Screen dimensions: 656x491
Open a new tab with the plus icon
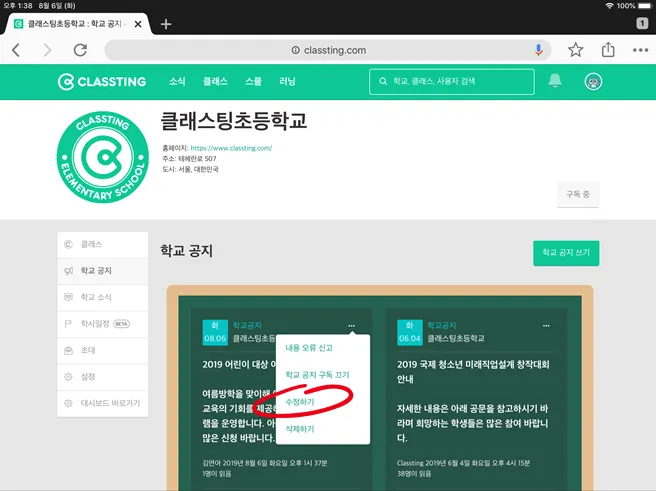point(166,24)
